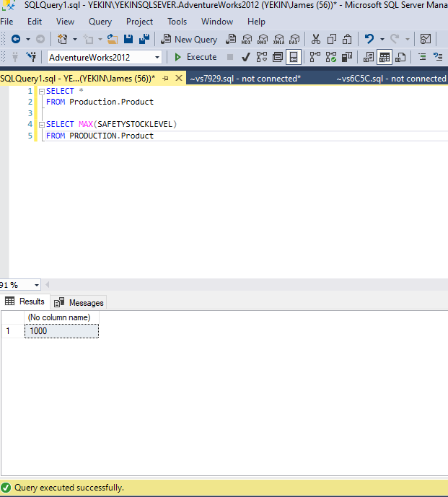Click the MDX query icon
The image size is (448, 497).
(247, 39)
